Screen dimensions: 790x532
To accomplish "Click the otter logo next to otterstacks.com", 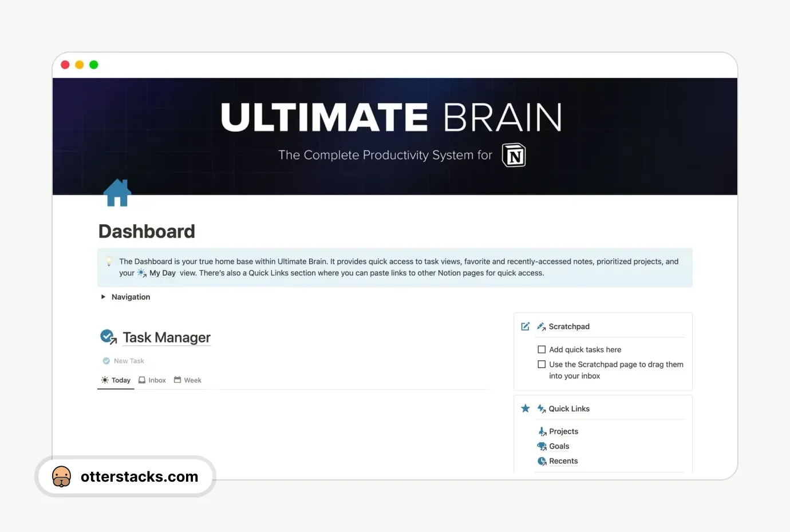I will pos(62,477).
